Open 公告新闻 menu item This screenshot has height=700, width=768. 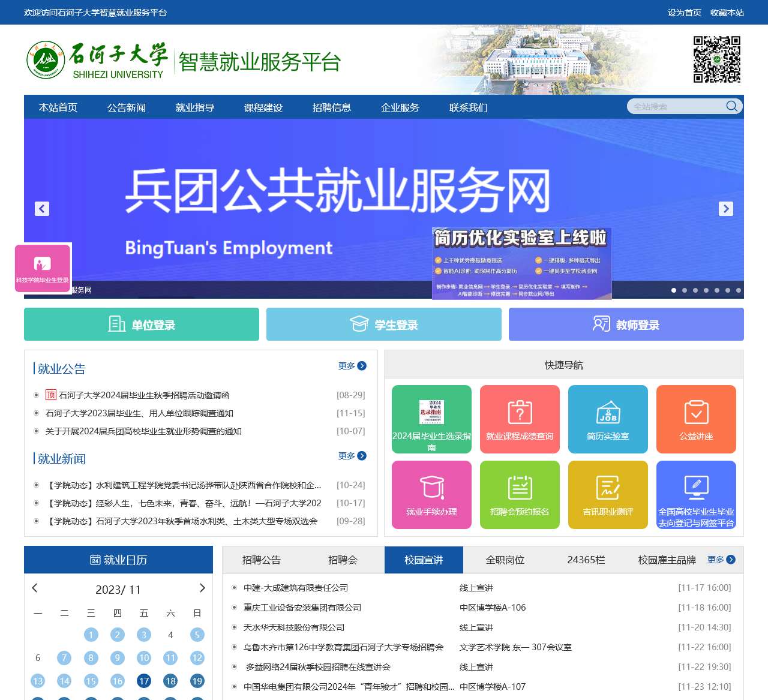tap(127, 107)
